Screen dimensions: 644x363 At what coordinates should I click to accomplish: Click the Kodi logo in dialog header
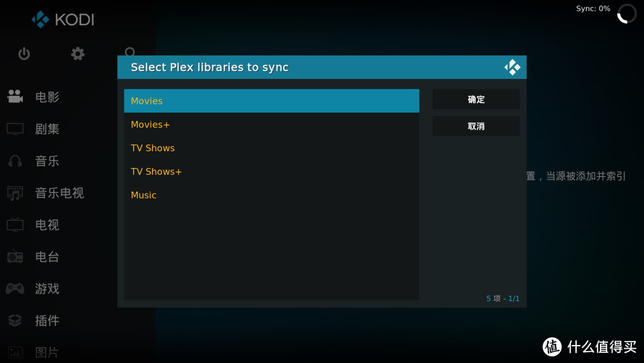(512, 67)
